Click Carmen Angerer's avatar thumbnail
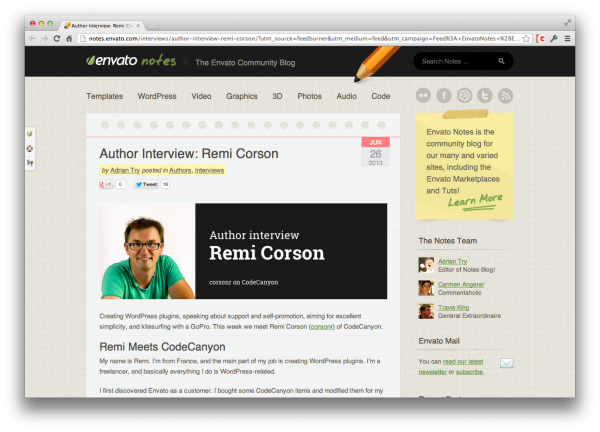This screenshot has height=432, width=600. (x=426, y=288)
